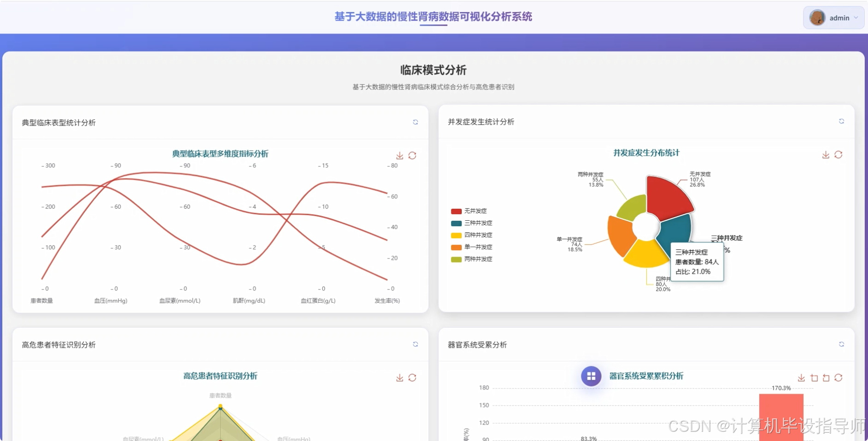Screen dimensions: 868x441
Task: Refresh the 并发症发生统计分析 card
Action: tap(841, 121)
